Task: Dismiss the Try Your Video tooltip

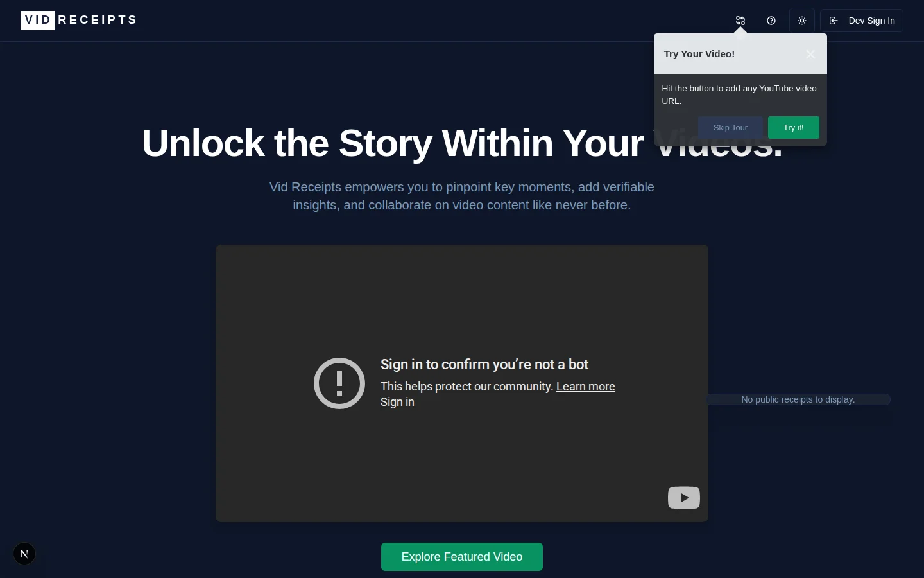Action: (x=810, y=55)
